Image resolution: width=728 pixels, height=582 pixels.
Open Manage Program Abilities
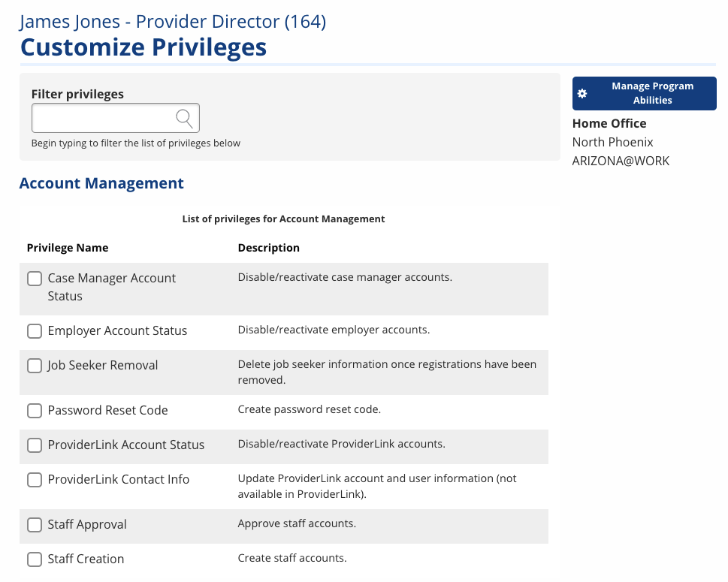tap(644, 93)
